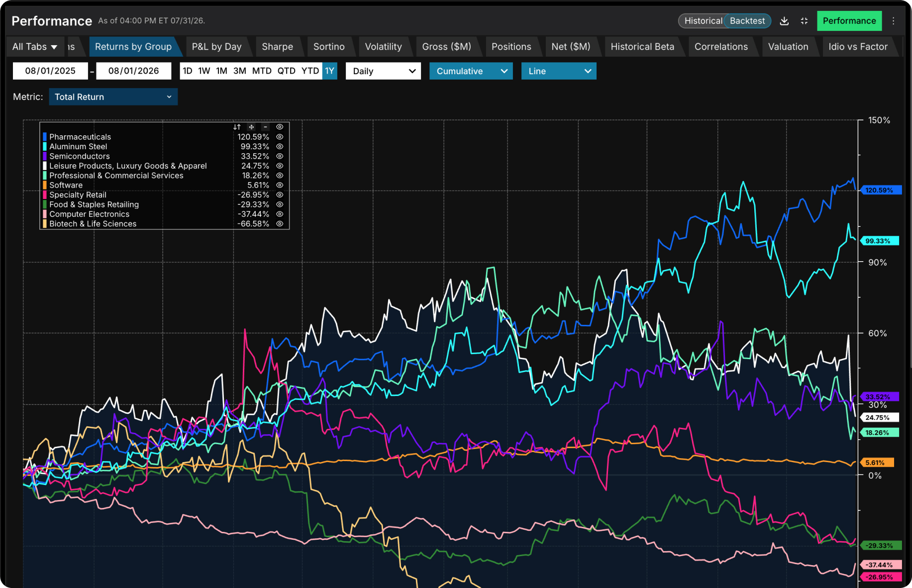Click the Aluminum Steel cyan color swatch
The height and width of the screenshot is (588, 912).
point(45,147)
